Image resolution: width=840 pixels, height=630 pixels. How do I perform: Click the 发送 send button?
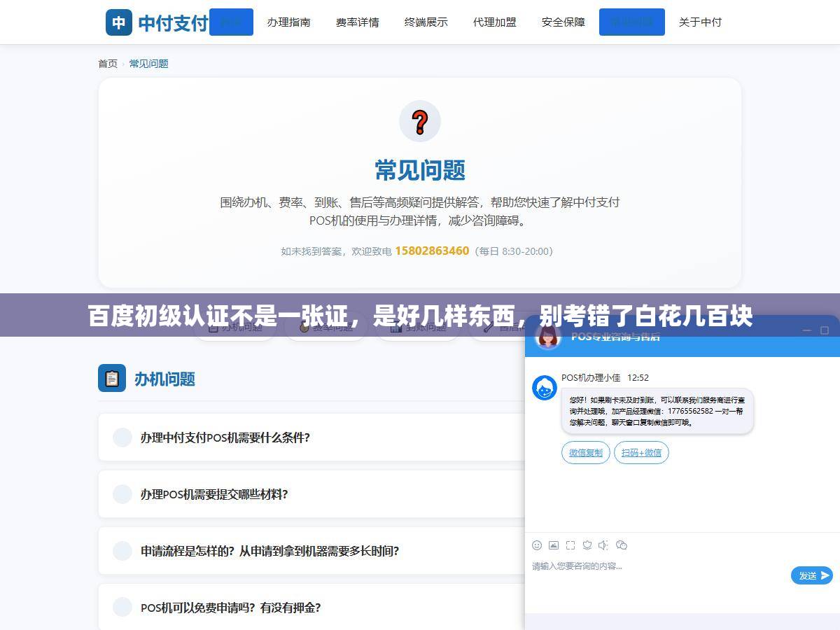[x=812, y=575]
